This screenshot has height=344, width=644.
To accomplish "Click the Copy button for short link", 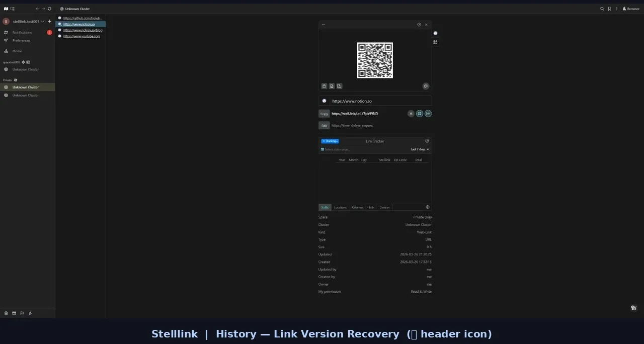I will 324,114.
